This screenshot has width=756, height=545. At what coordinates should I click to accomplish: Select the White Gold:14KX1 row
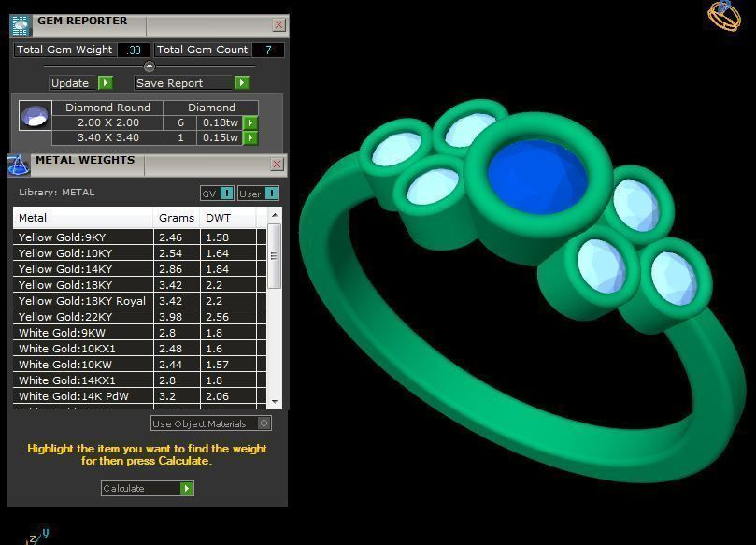pyautogui.click(x=140, y=380)
